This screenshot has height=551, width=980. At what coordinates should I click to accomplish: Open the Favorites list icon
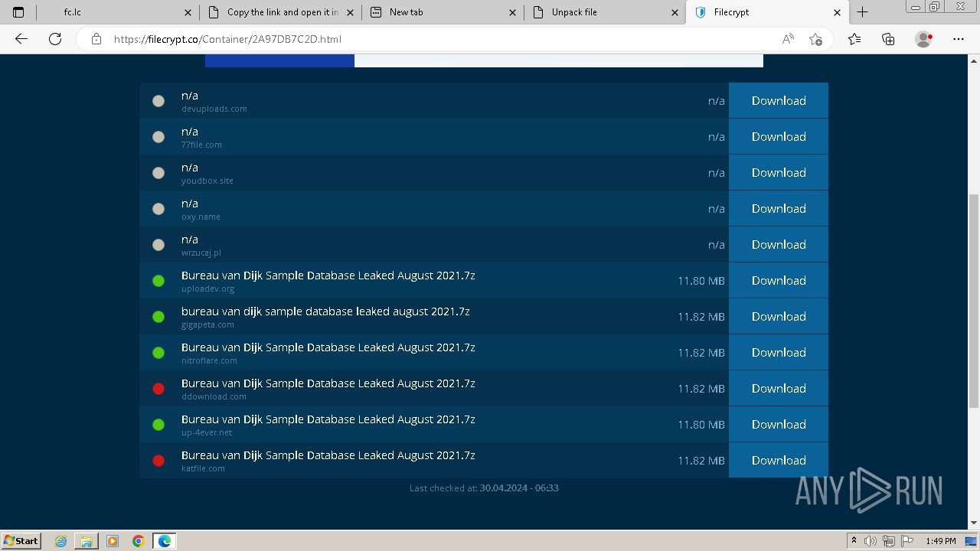point(854,39)
